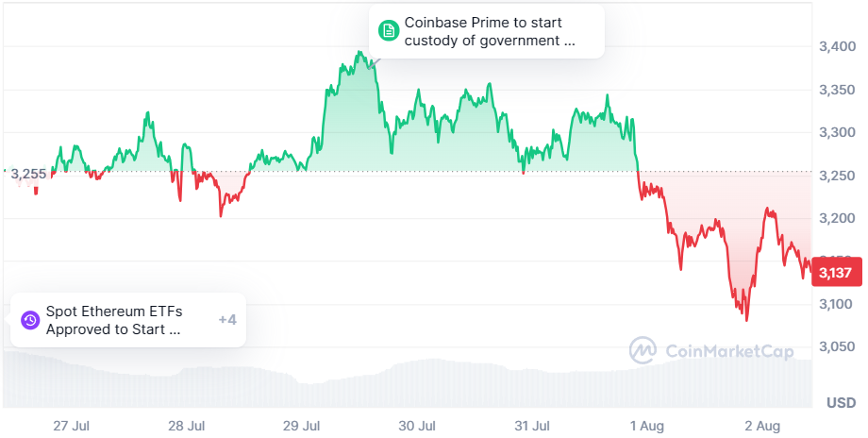Select the 28 Jul date label
868x438 pixels.
point(186,426)
